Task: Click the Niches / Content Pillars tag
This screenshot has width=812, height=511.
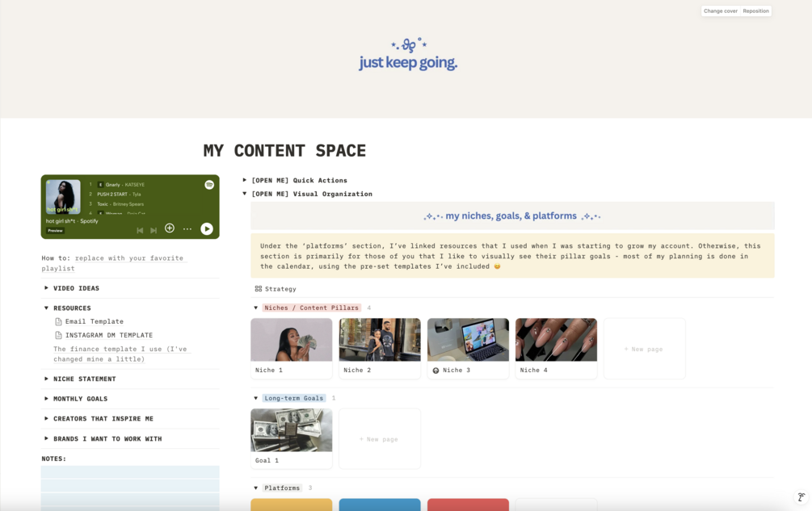Action: point(312,308)
